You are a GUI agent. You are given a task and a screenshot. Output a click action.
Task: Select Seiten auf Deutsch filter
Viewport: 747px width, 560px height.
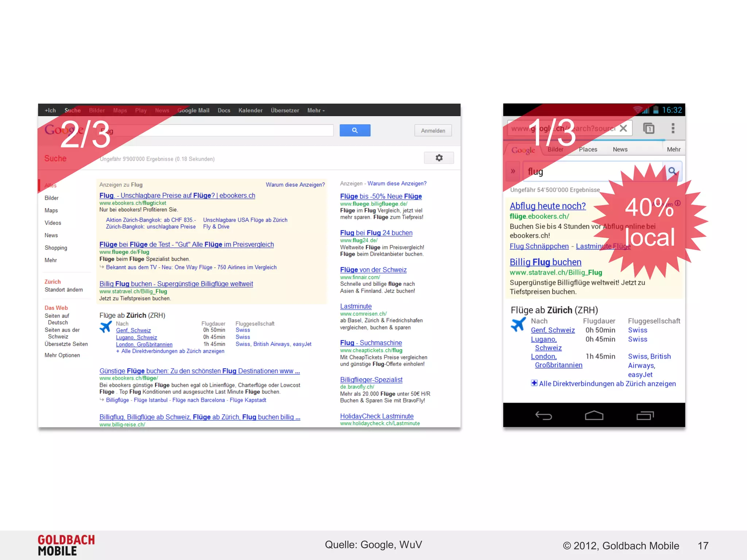point(57,319)
